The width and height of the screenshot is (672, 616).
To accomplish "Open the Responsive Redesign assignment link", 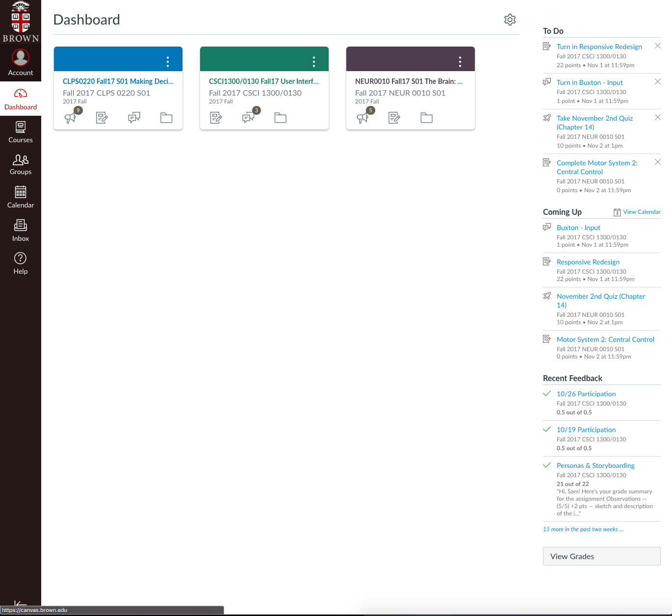I will (588, 262).
